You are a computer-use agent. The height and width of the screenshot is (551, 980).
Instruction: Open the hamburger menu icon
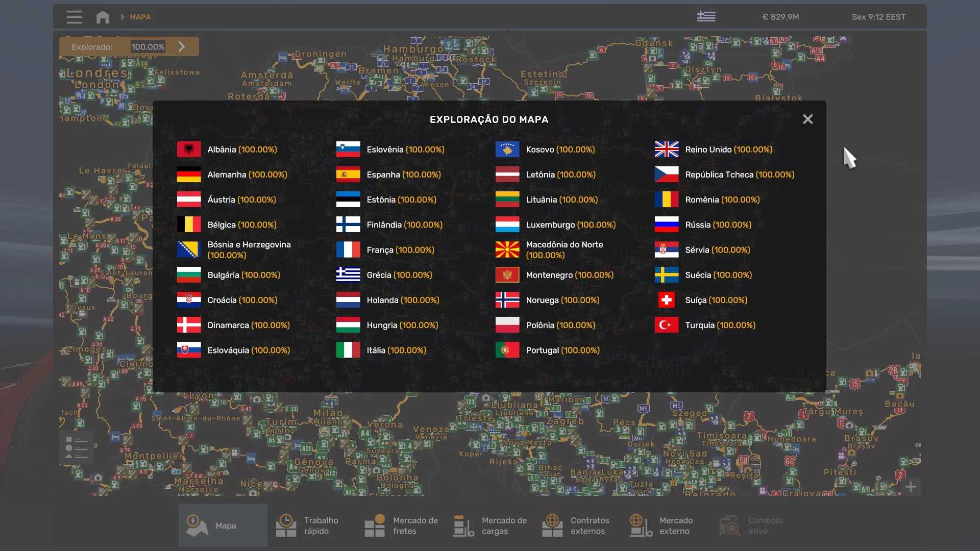(74, 17)
